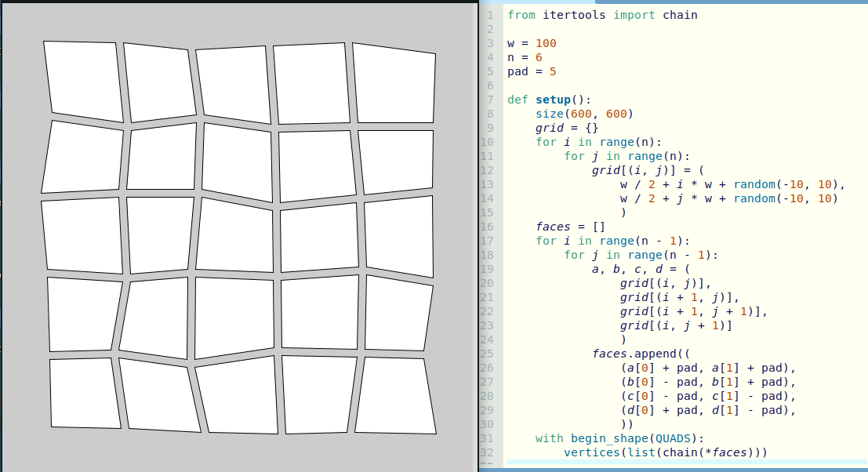868x472 pixels.
Task: Click line number 25 in the gutter
Action: [x=487, y=354]
